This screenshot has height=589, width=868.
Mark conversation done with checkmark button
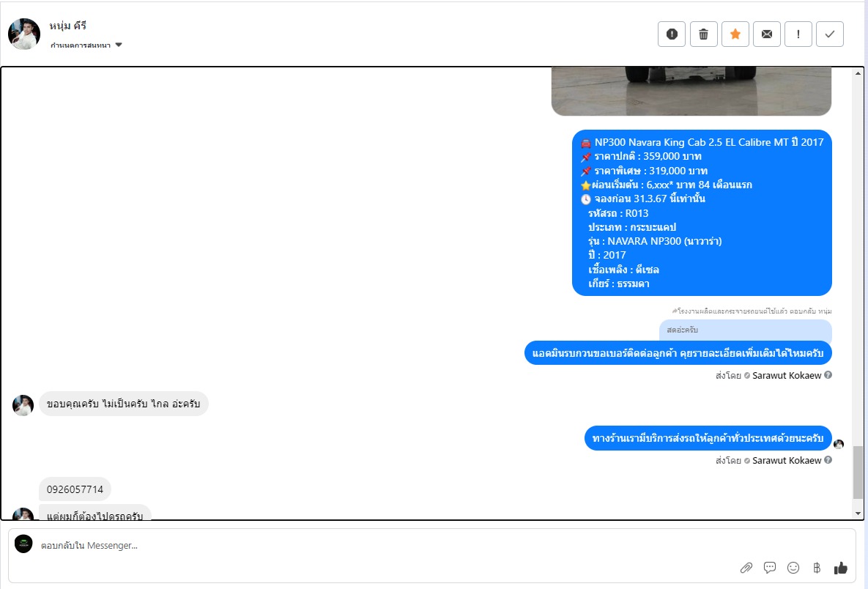tap(830, 34)
